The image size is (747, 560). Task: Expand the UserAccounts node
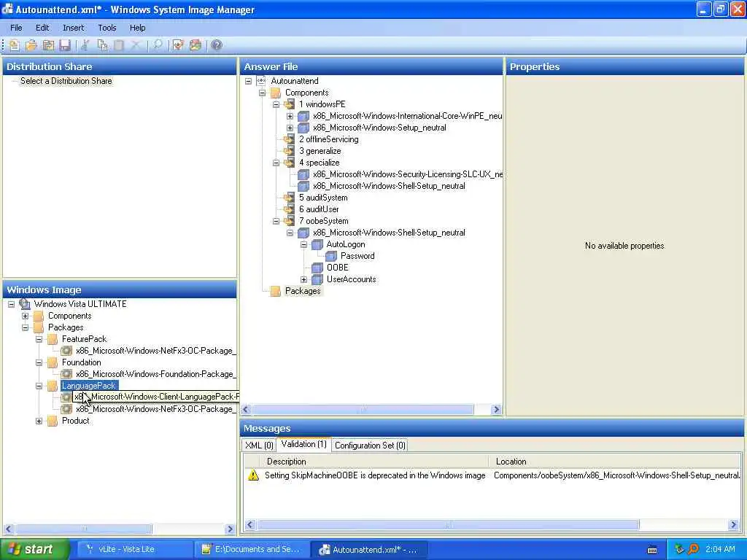coord(303,279)
